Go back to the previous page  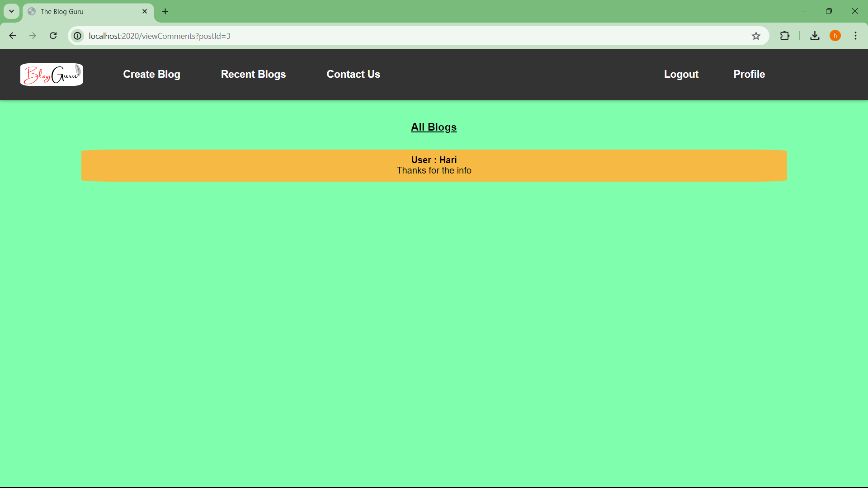[13, 36]
